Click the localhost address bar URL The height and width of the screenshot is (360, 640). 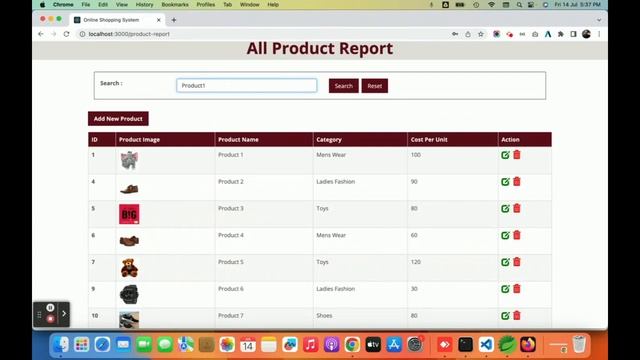point(129,34)
